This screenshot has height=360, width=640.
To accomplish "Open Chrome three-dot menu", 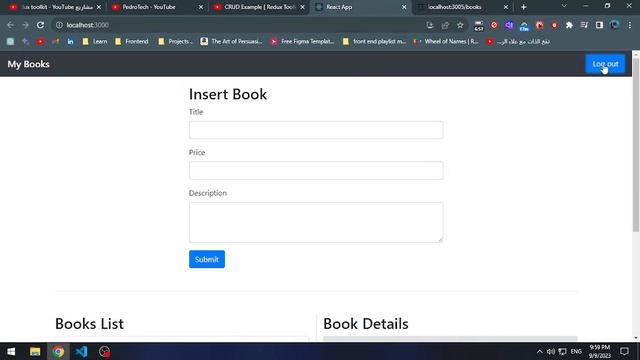I will (630, 25).
